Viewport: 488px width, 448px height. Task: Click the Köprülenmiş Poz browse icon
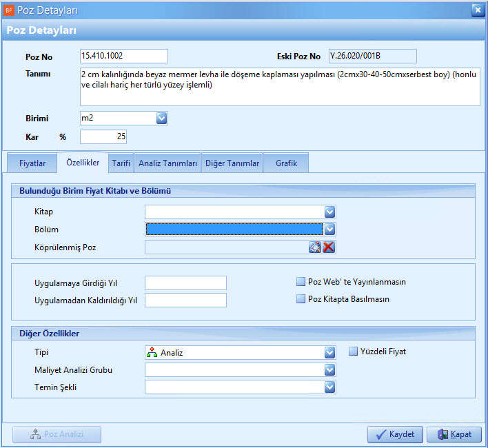point(315,247)
